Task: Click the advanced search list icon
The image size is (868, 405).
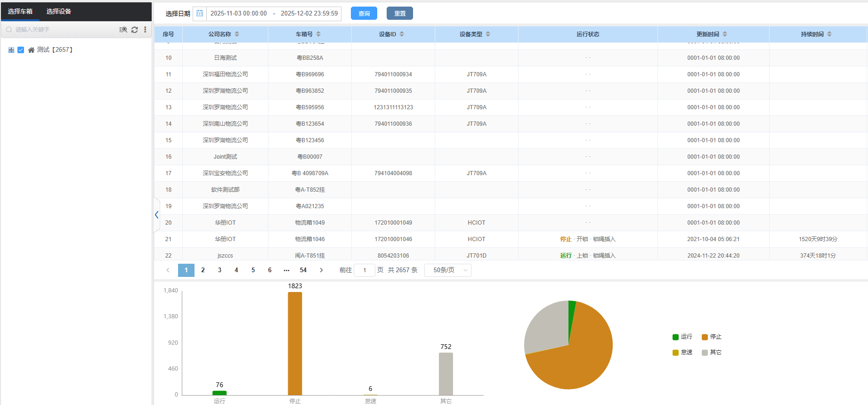Action: coord(123,30)
